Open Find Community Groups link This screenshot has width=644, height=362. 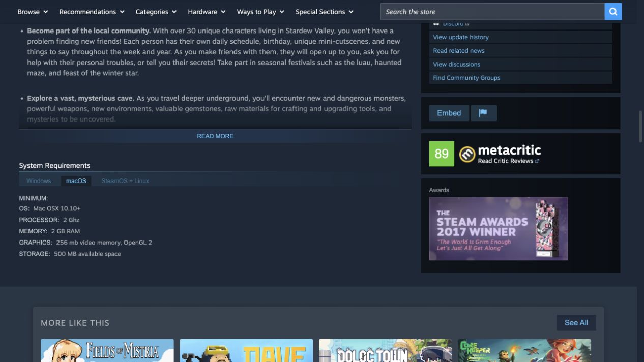[466, 78]
